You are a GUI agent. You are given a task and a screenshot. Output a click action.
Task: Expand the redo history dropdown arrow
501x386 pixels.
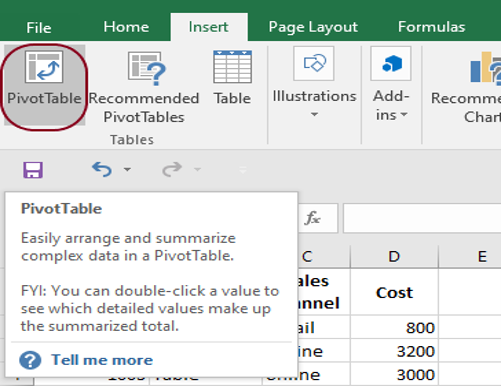coord(197,170)
